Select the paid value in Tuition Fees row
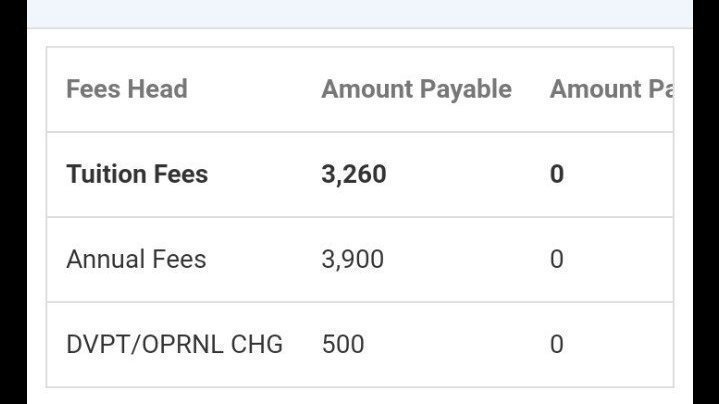 [x=557, y=174]
